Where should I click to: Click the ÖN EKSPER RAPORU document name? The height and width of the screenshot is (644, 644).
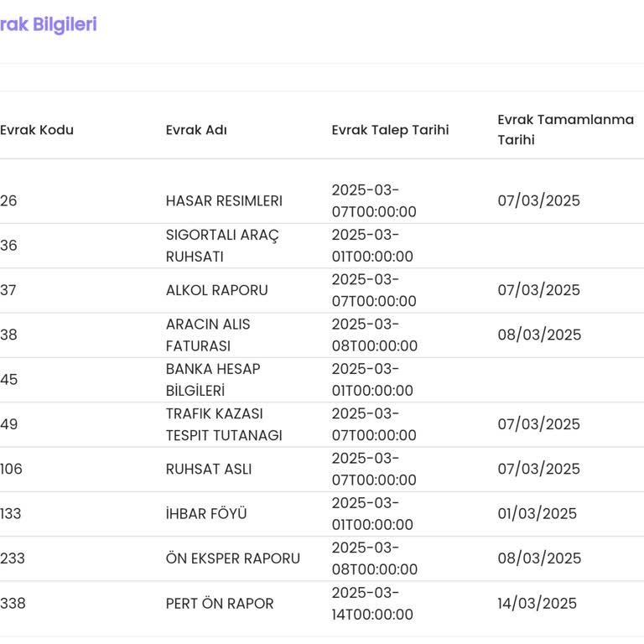tap(232, 558)
